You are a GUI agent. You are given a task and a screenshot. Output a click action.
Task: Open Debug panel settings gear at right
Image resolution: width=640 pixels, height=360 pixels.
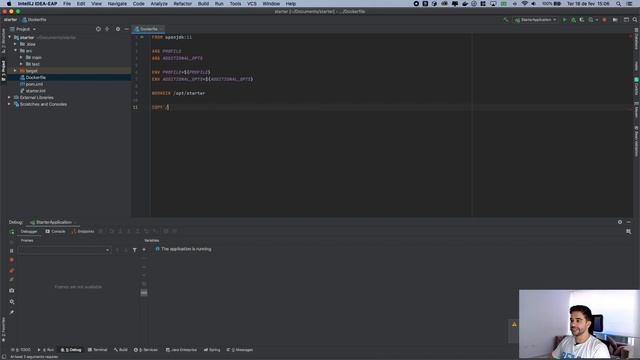[x=620, y=222]
